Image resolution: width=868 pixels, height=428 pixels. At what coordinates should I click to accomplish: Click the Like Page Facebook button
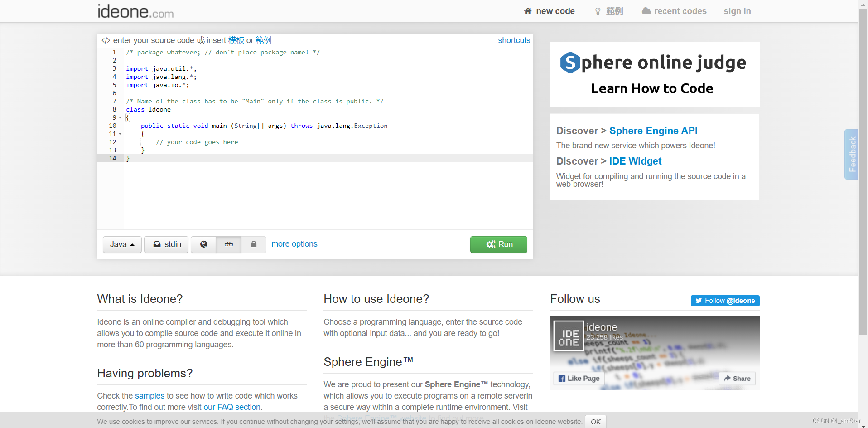[x=579, y=379]
